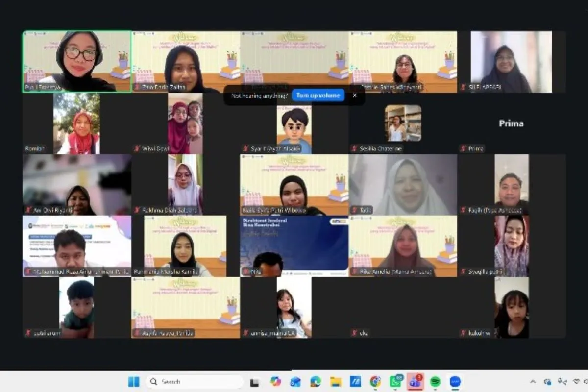Image resolution: width=588 pixels, height=392 pixels.
Task: Open File Explorer folder icon
Action: pyautogui.click(x=336, y=382)
